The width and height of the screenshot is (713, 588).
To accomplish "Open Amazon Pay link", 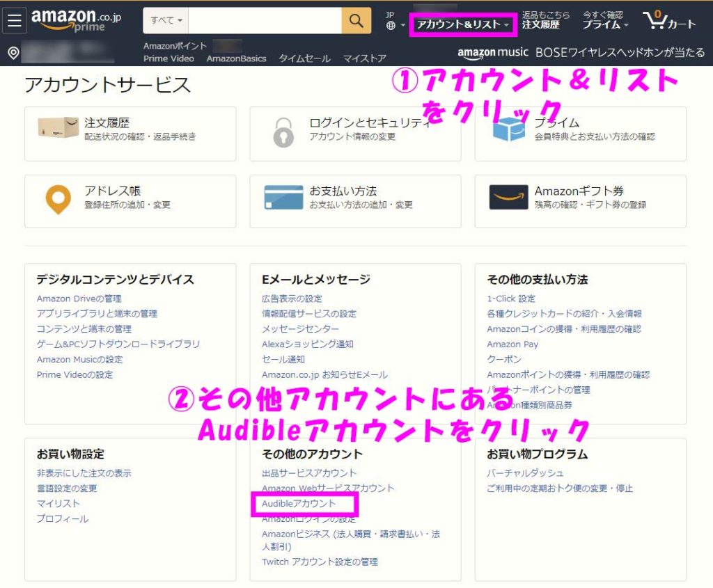I will [x=512, y=344].
